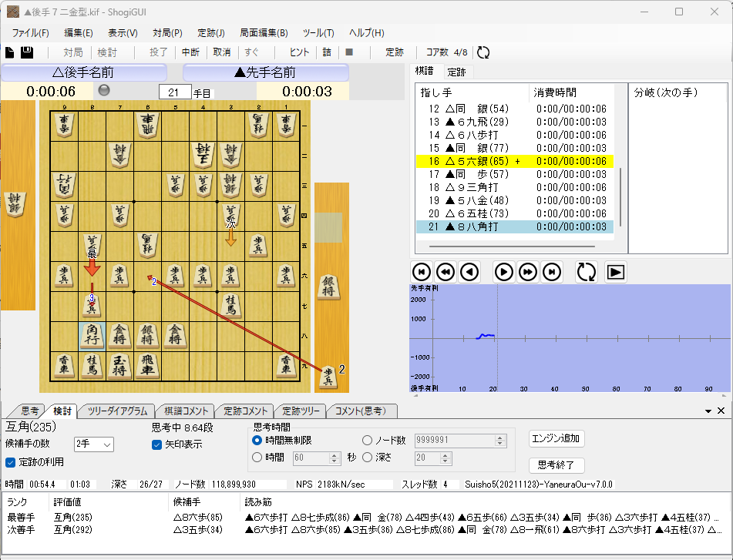Click the time seconds spinner arrows
Image resolution: width=733 pixels, height=560 pixels.
tap(334, 458)
